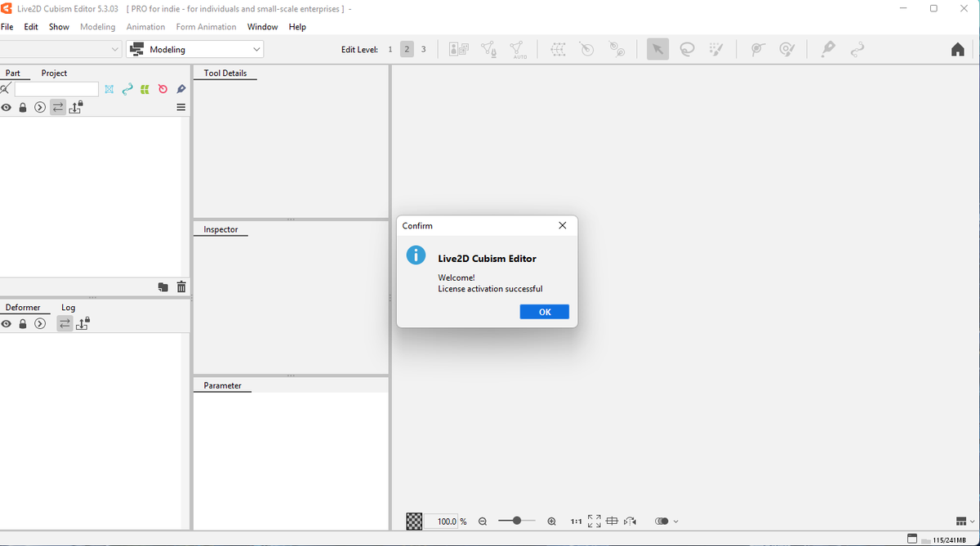Click the locked export icon in Part panel
980x546 pixels.
click(76, 107)
